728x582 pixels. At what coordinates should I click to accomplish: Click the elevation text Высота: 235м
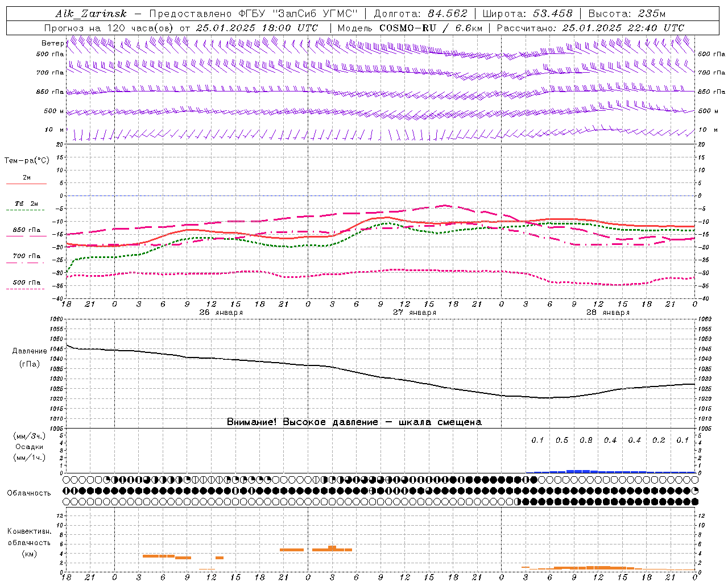coord(627,14)
